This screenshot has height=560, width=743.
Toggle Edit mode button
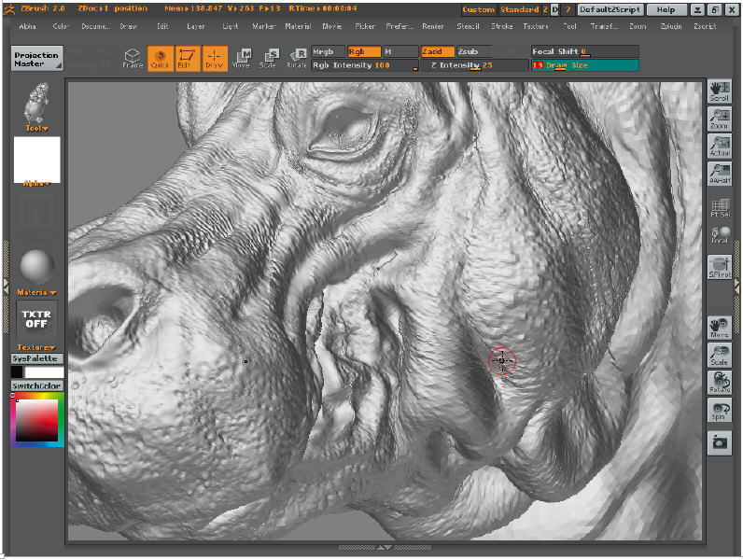pos(186,59)
